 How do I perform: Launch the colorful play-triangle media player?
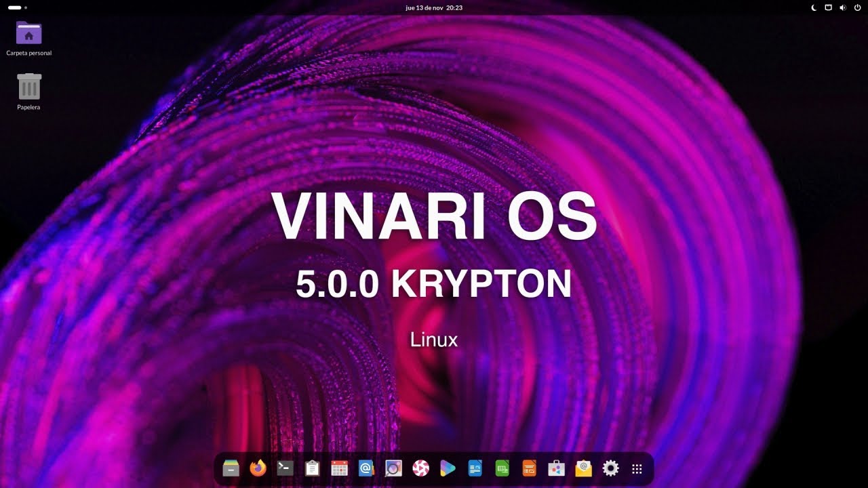pos(448,468)
